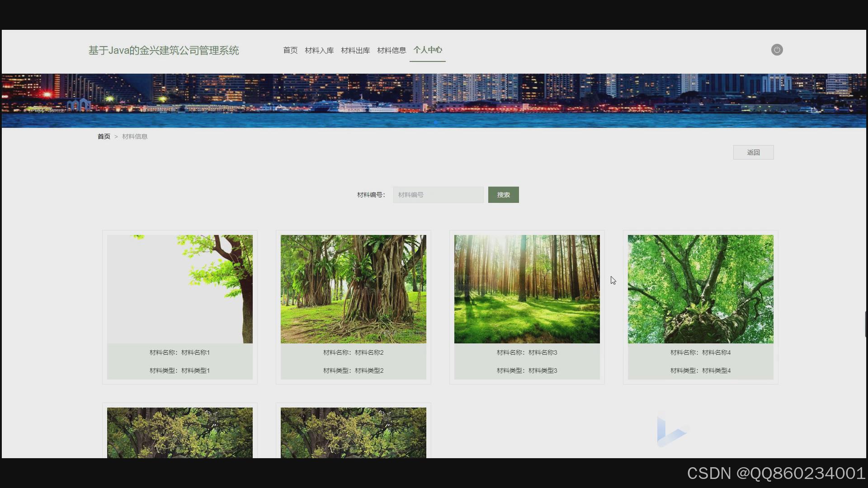Click the 返回 button
868x488 pixels.
pos(753,152)
